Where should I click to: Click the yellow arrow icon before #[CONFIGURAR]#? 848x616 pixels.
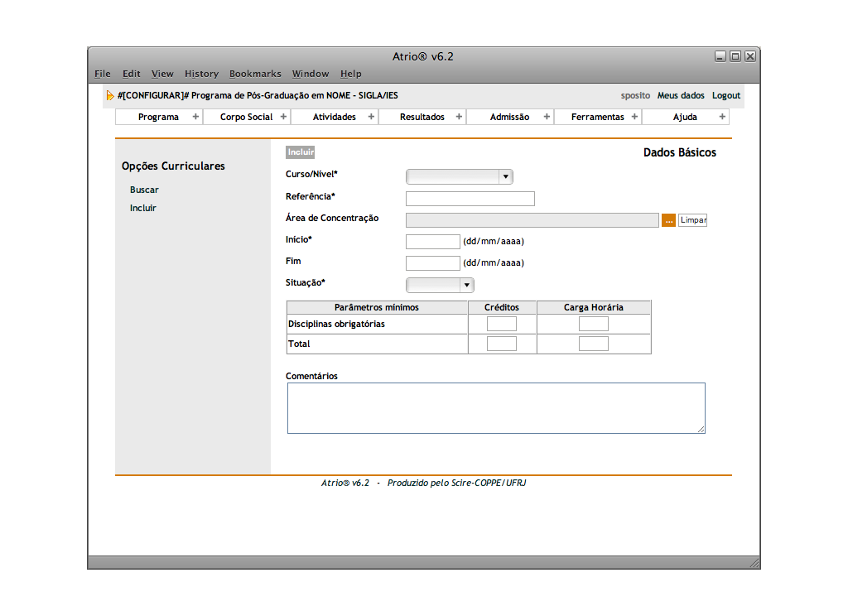[x=110, y=96]
